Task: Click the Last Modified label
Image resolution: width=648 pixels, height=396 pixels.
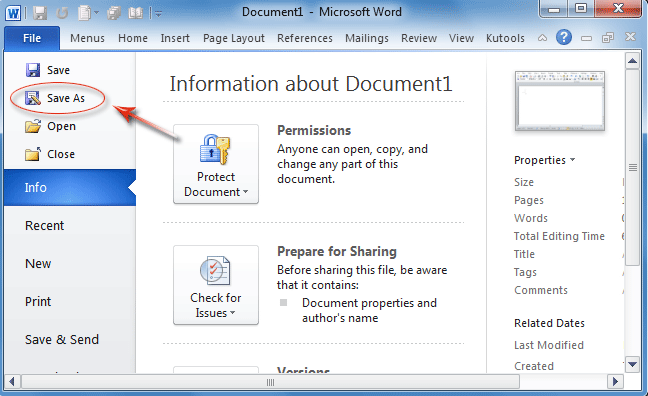Action: click(x=548, y=345)
